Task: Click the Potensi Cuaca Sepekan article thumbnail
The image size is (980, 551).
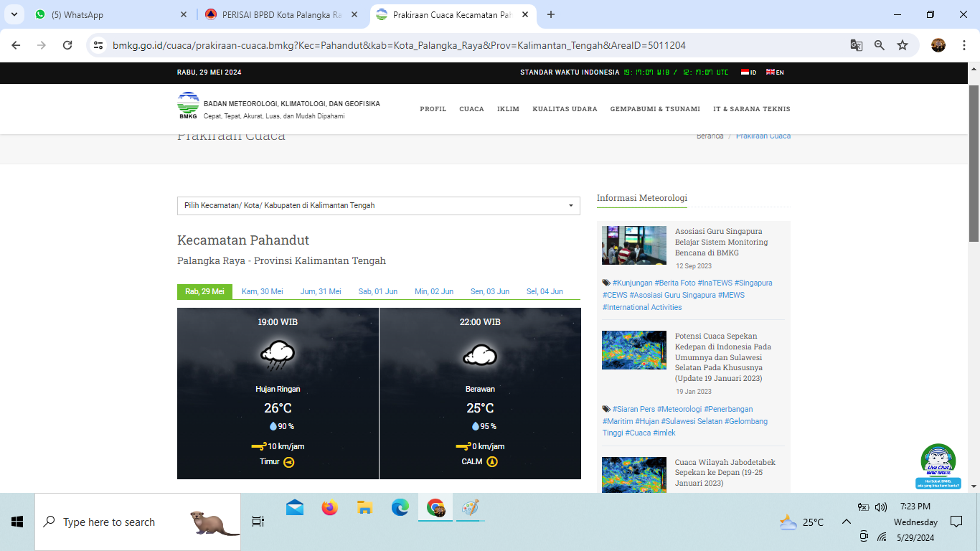Action: pyautogui.click(x=634, y=350)
